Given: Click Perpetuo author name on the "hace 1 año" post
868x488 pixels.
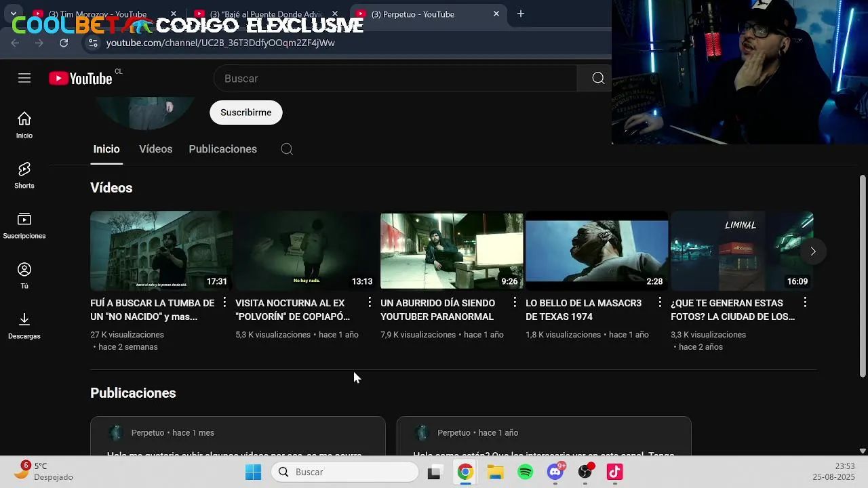Looking at the screenshot, I should pyautogui.click(x=454, y=432).
